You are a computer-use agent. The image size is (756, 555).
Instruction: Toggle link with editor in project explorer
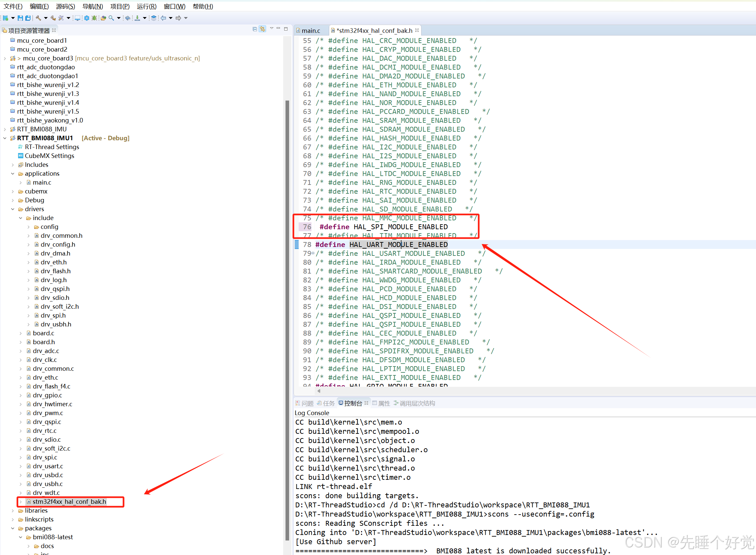pyautogui.click(x=263, y=29)
